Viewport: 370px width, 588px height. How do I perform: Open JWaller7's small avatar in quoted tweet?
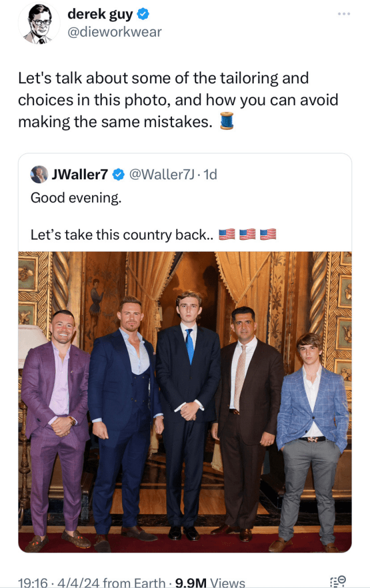click(x=39, y=174)
